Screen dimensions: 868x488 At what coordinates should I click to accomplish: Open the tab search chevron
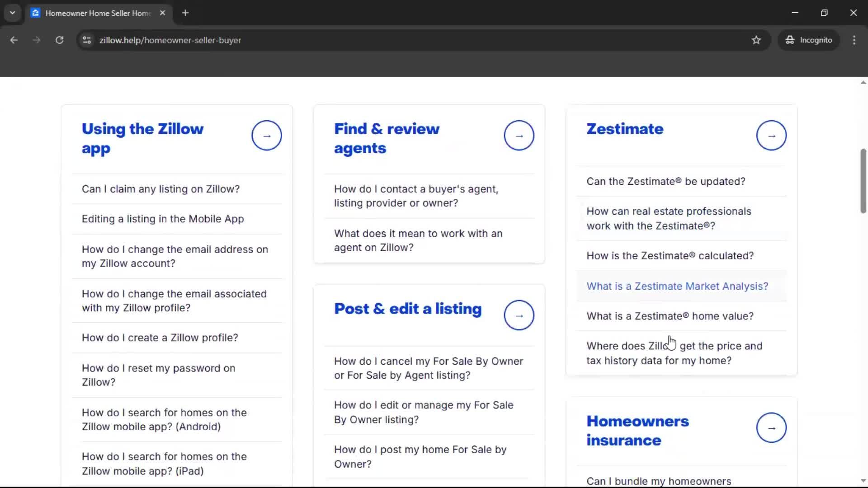pyautogui.click(x=12, y=13)
